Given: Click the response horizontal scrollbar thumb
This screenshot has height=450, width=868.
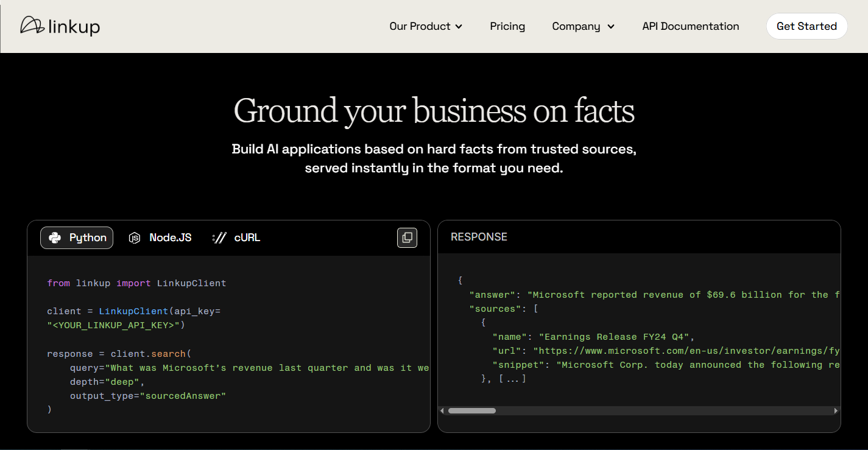Looking at the screenshot, I should tap(472, 411).
